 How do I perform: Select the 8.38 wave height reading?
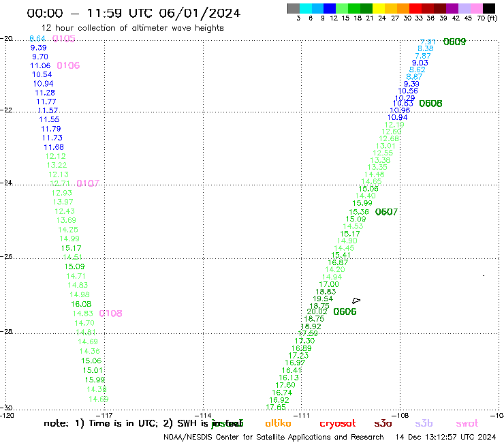(x=426, y=48)
